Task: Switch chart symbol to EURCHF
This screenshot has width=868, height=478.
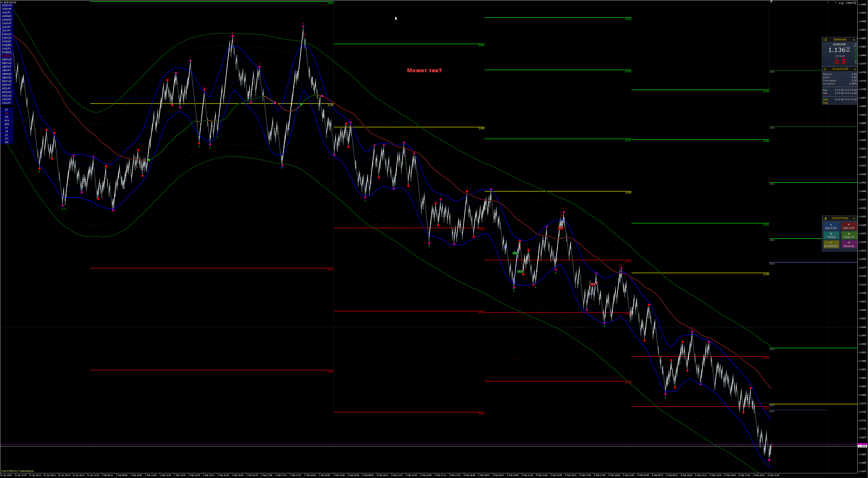Action: 7,41
